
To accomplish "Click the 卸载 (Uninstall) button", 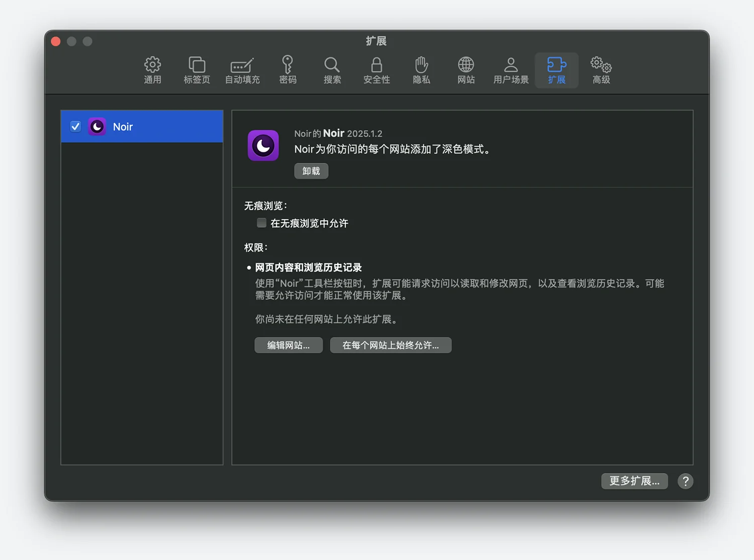I will (x=311, y=171).
